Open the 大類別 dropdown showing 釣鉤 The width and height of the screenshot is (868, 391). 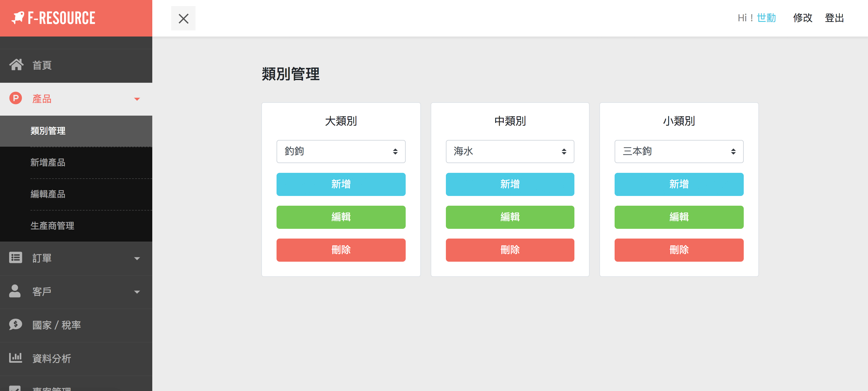click(x=341, y=152)
